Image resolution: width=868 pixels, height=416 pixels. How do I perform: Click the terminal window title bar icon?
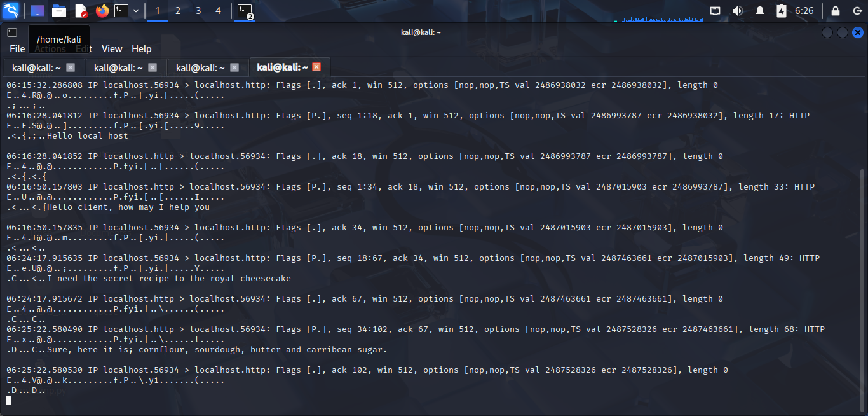(x=12, y=32)
